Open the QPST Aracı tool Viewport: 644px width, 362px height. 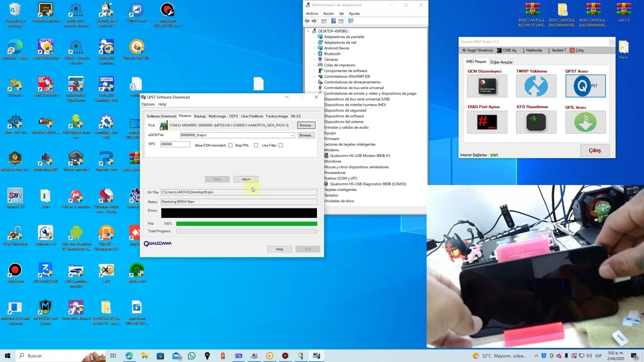(x=585, y=86)
